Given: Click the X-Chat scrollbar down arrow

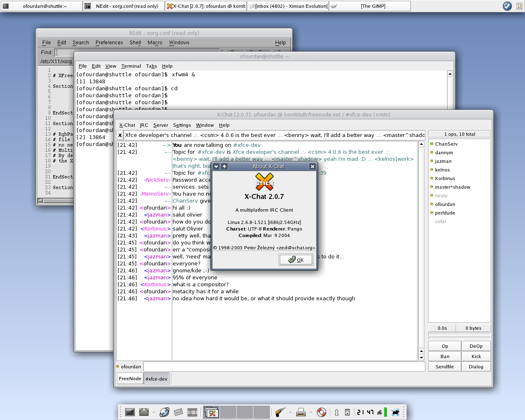Looking at the screenshot, I should (x=421, y=358).
